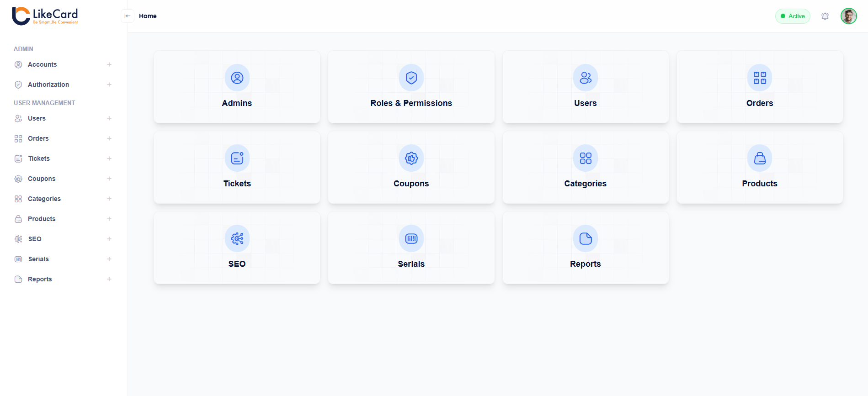
Task: Click the SEO sidebar icon
Action: click(18, 239)
